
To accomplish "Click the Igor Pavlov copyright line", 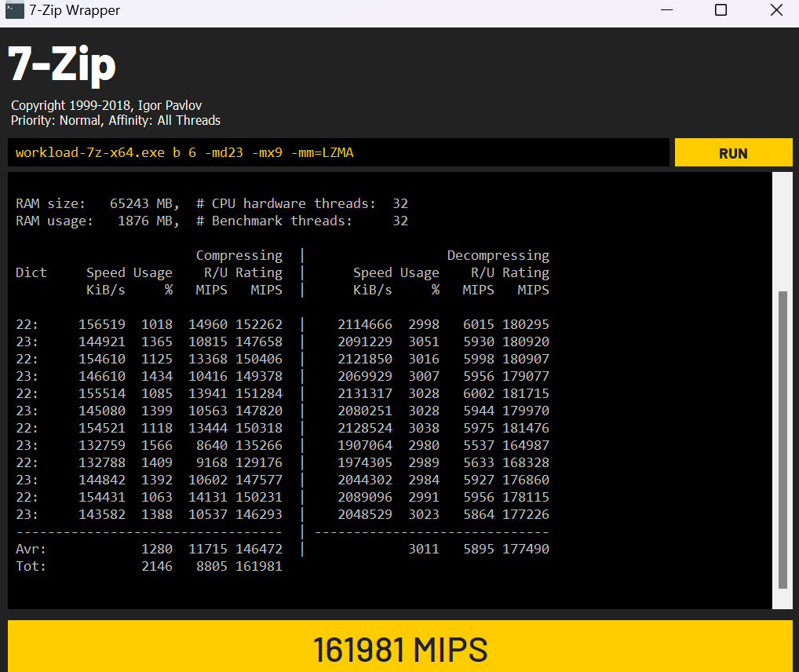I will tap(111, 105).
